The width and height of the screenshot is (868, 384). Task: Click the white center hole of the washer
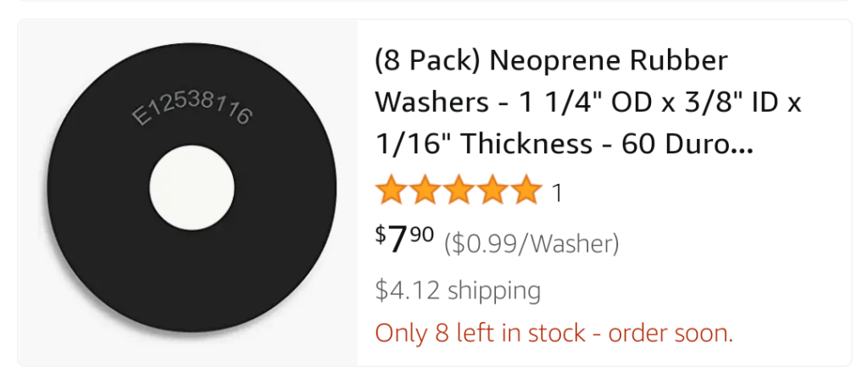[x=192, y=187]
